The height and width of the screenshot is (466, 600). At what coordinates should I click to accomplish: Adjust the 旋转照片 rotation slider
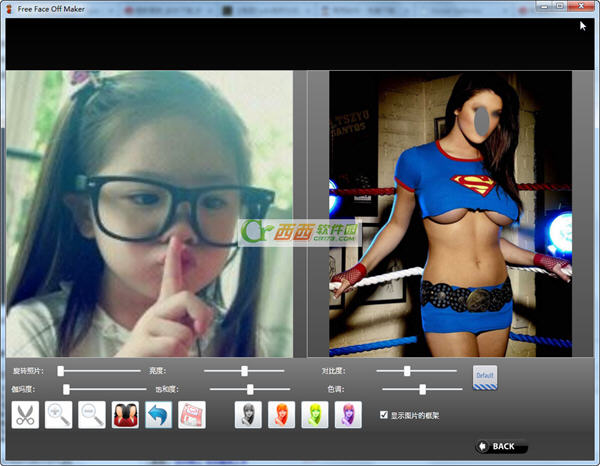[x=99, y=371]
